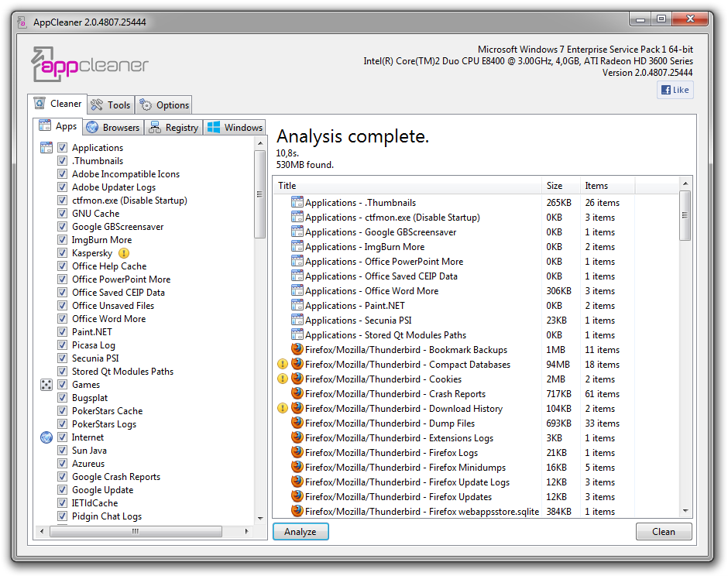Click the tree horizontal scroll-left arrow
This screenshot has height=576, width=728.
point(43,531)
